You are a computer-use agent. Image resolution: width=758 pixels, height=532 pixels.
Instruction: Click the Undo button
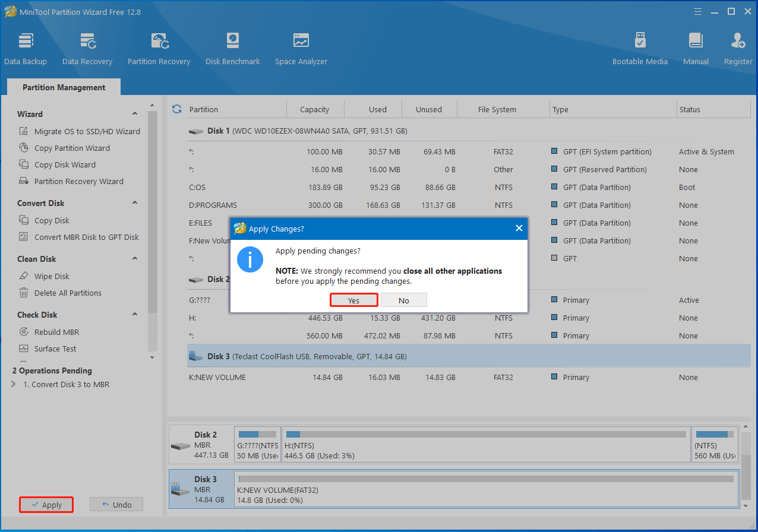116,505
